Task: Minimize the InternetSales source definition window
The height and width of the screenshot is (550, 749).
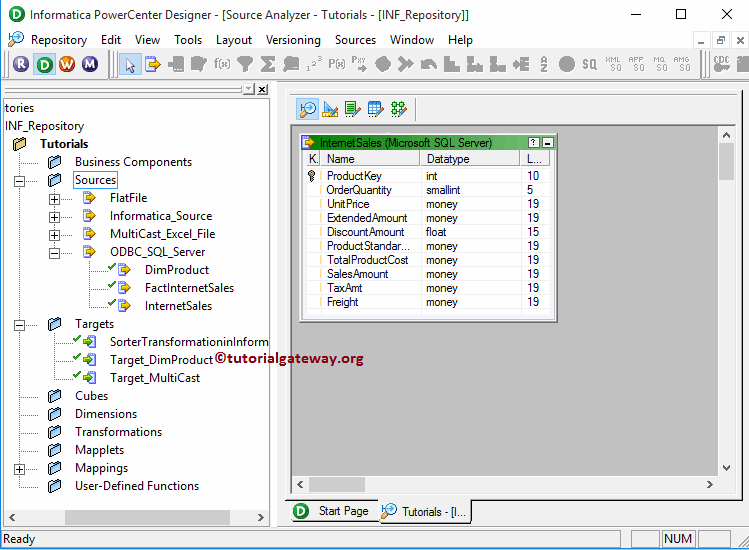Action: coord(548,143)
